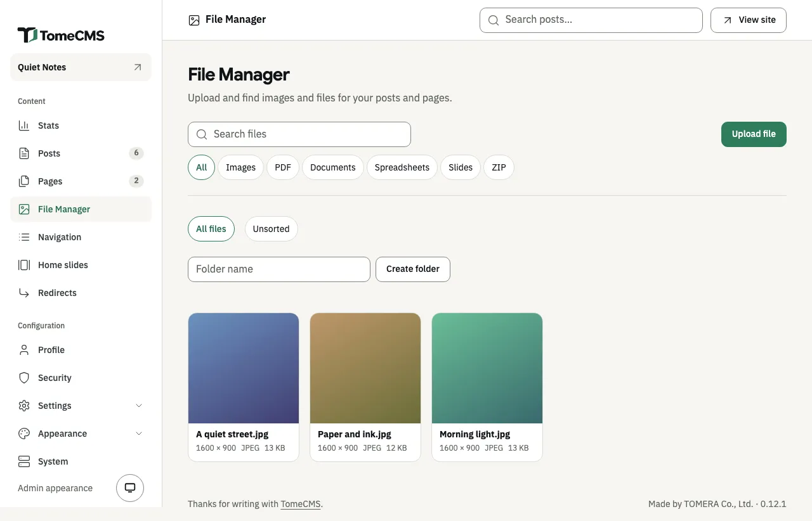The image size is (812, 521).
Task: Open the Stats page
Action: click(x=81, y=125)
